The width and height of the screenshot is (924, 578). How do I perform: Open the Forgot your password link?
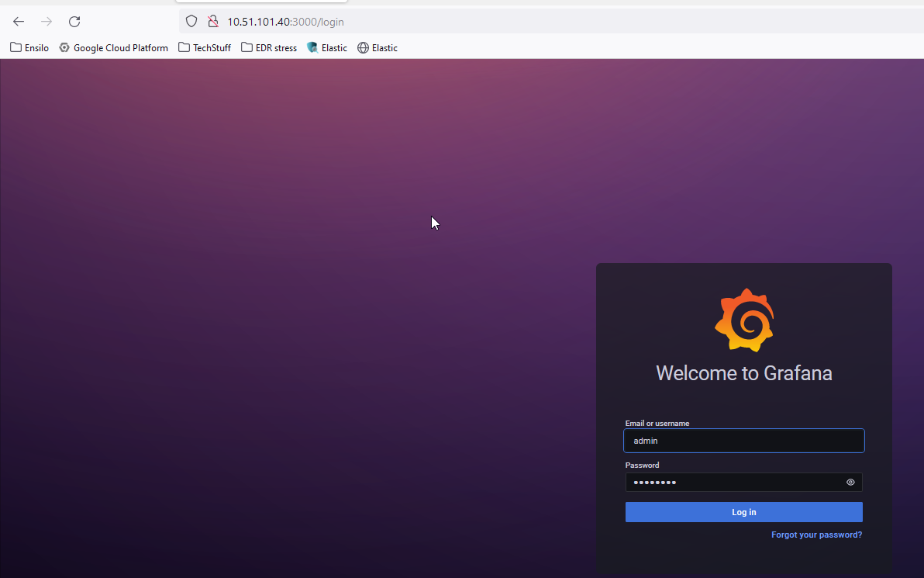click(817, 535)
